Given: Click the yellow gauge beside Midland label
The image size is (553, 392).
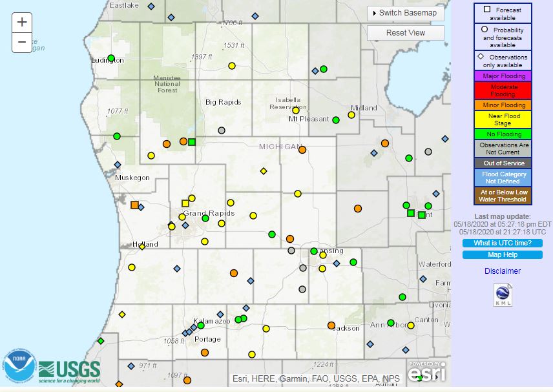Looking at the screenshot, I should (x=351, y=115).
